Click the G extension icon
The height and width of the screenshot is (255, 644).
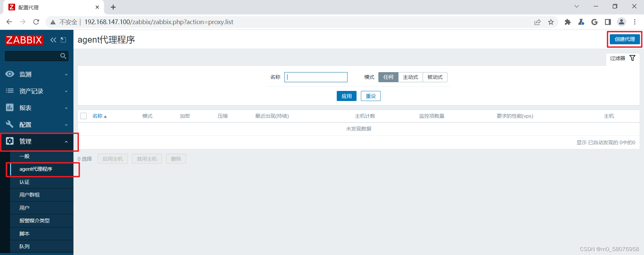point(594,22)
